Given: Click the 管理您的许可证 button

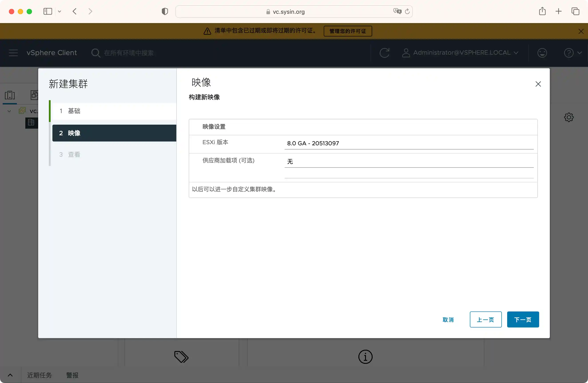Looking at the screenshot, I should point(348,31).
